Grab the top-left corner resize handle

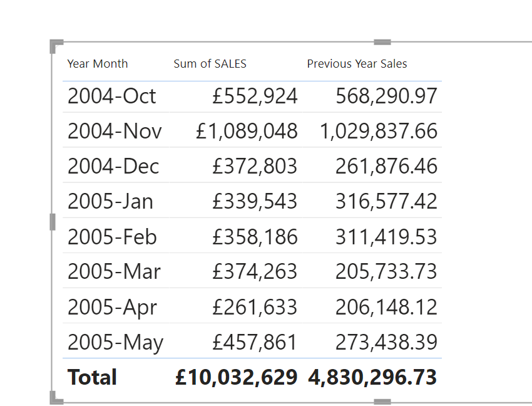56,46
